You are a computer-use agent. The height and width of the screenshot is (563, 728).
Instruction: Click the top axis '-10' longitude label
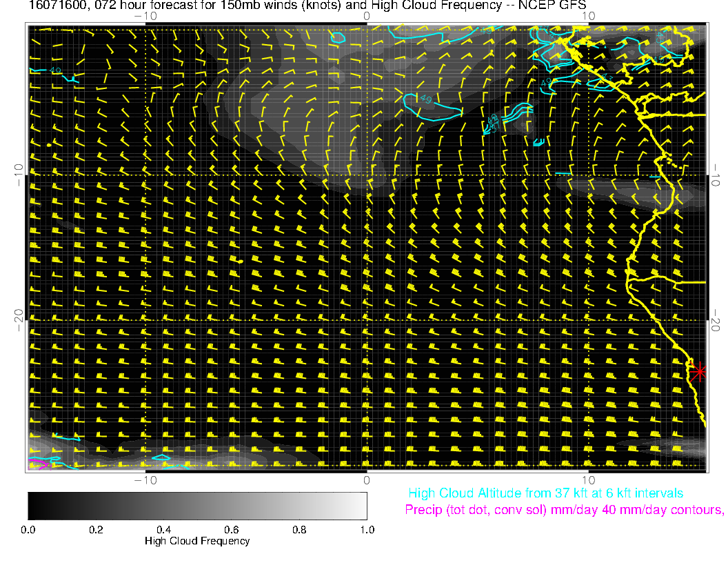click(145, 16)
